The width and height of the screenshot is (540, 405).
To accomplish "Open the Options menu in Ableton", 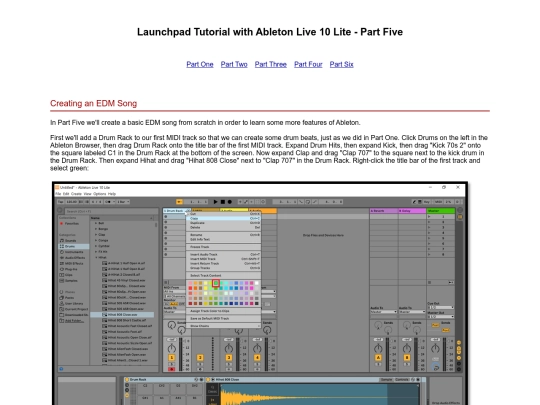I will (100, 194).
